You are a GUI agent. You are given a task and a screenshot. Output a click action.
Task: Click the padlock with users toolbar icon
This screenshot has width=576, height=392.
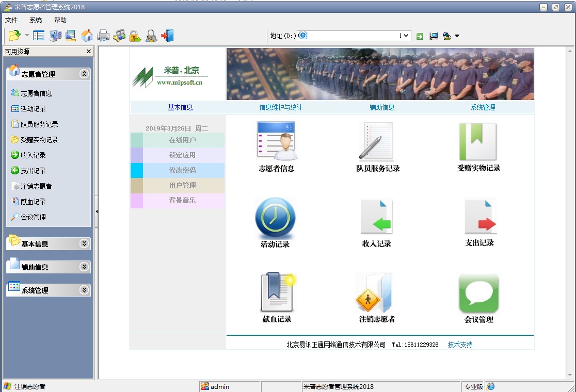(151, 36)
